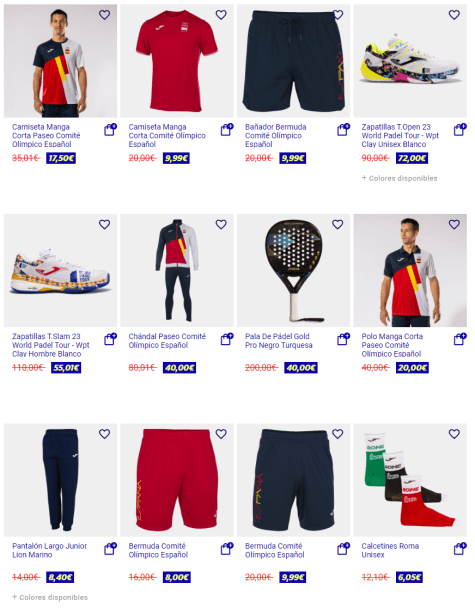View the padel racket product image
The height and width of the screenshot is (608, 475).
click(293, 270)
